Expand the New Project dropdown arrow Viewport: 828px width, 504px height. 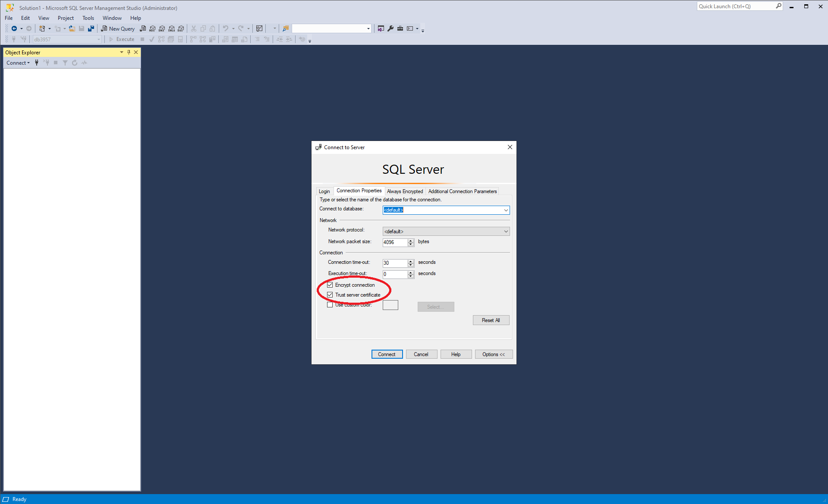pyautogui.click(x=50, y=28)
